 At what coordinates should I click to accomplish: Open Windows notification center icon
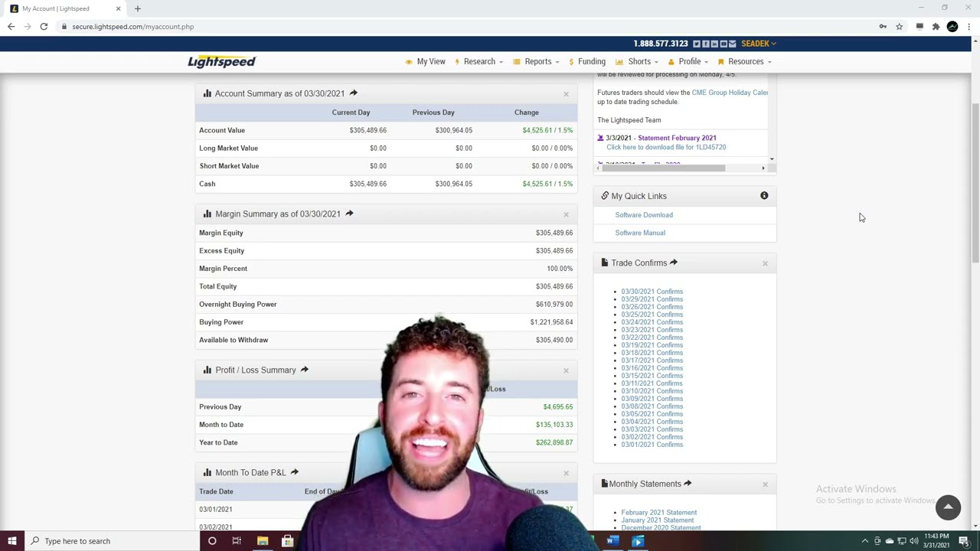tap(964, 541)
